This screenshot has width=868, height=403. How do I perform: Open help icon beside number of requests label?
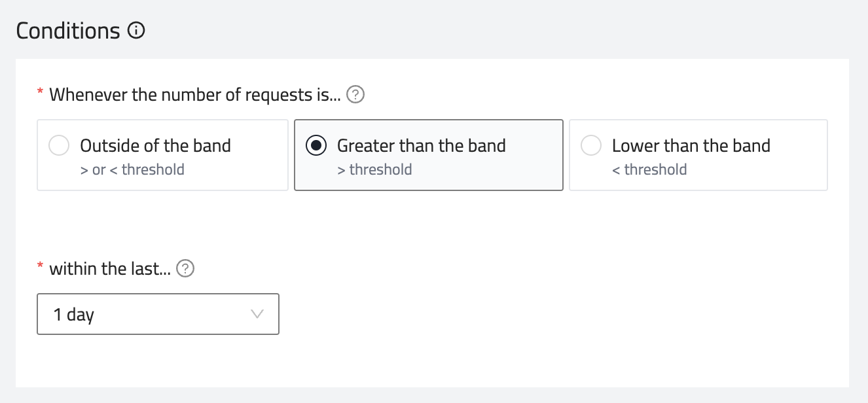(x=355, y=95)
